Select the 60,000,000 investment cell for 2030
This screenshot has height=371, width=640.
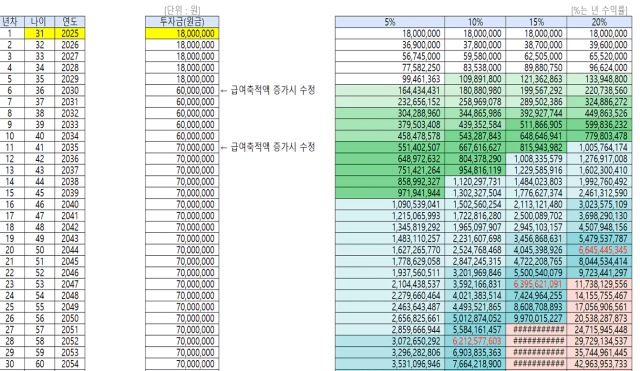[182, 91]
